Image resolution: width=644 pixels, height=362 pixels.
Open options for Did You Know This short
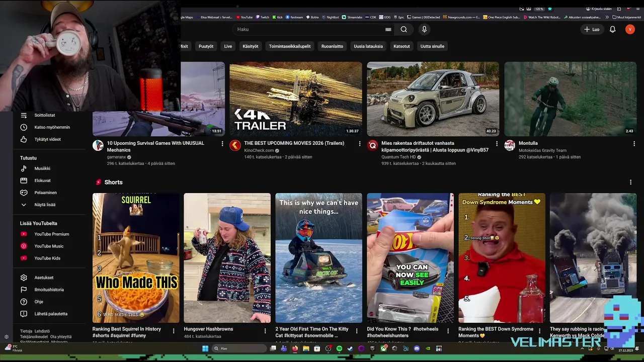[448, 331]
